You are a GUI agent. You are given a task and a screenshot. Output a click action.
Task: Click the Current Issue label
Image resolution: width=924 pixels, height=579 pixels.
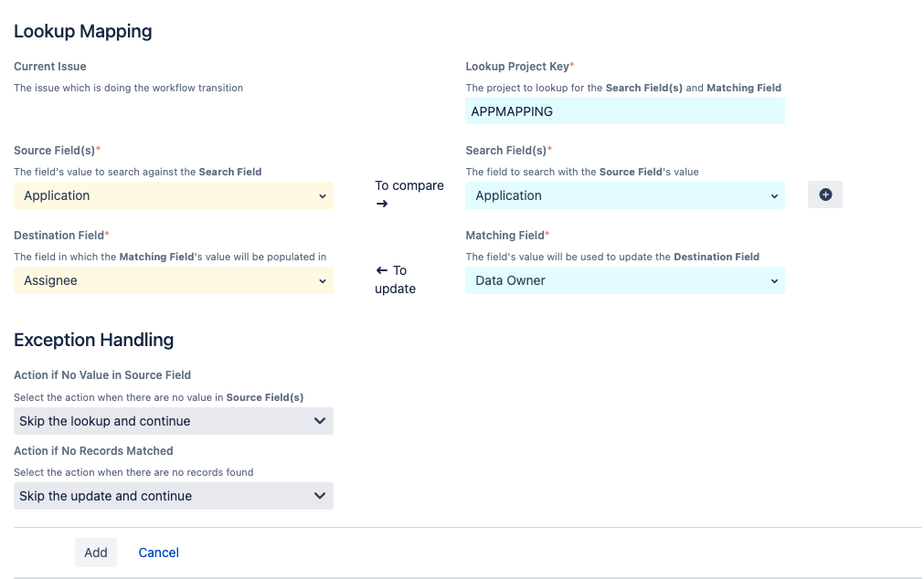[48, 66]
